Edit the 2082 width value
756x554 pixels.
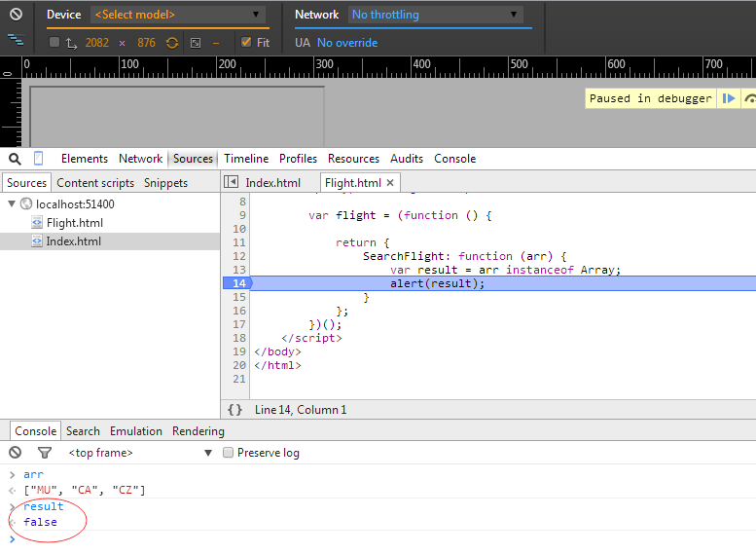[x=97, y=43]
